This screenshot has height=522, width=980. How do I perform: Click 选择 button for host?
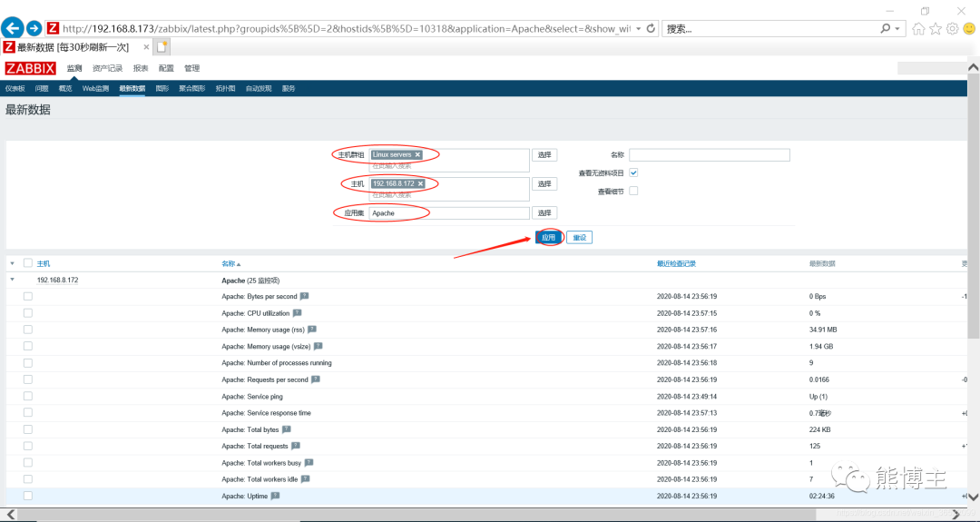point(544,183)
